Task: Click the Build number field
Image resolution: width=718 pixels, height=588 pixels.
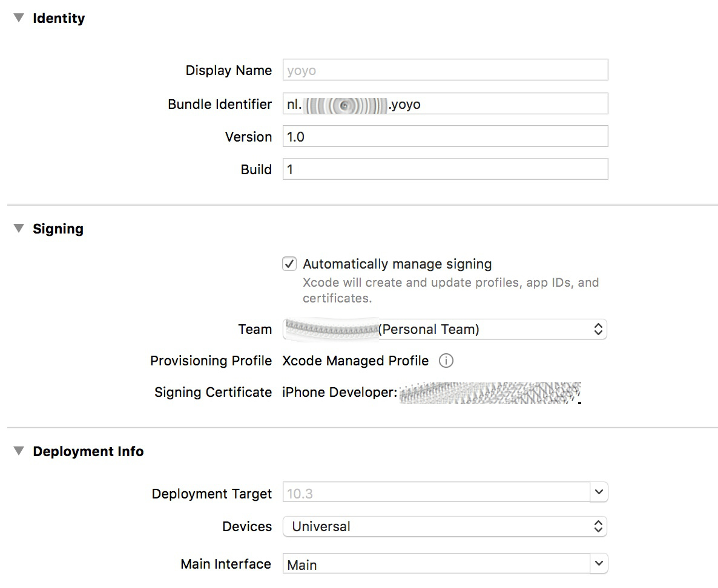Action: pos(444,169)
